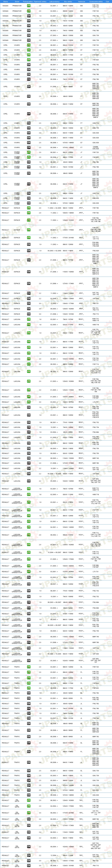Click PB icon for Espace 98kW/133KM F4R 790
Viewport: 112px width, 868px height.
(29, 208)
